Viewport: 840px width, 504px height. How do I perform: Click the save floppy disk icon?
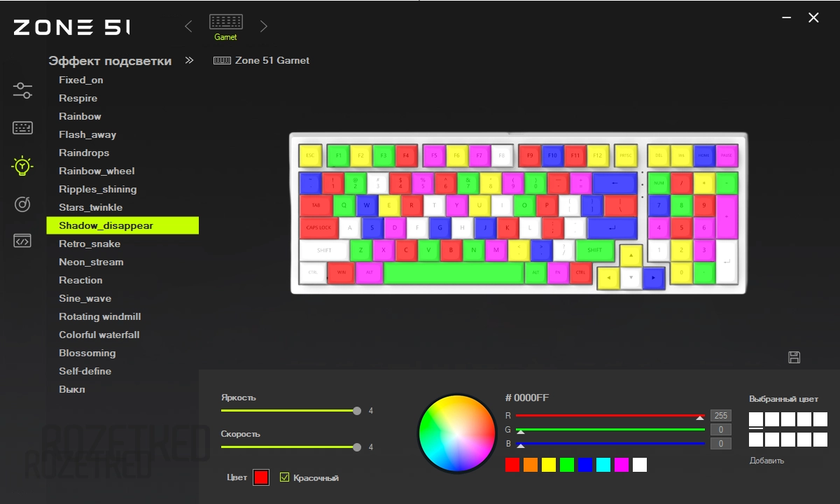tap(794, 357)
